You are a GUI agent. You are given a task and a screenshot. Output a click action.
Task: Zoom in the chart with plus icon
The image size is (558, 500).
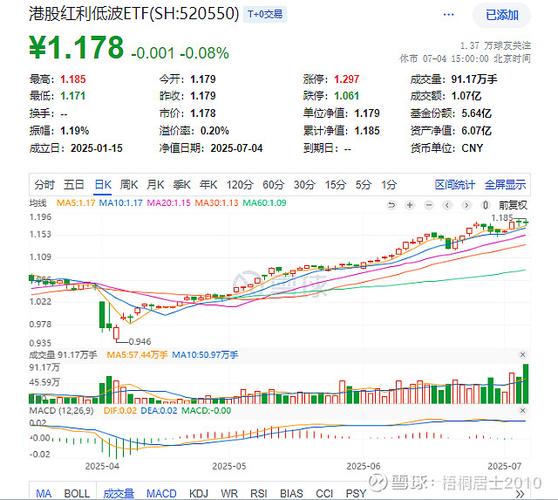tap(410, 205)
